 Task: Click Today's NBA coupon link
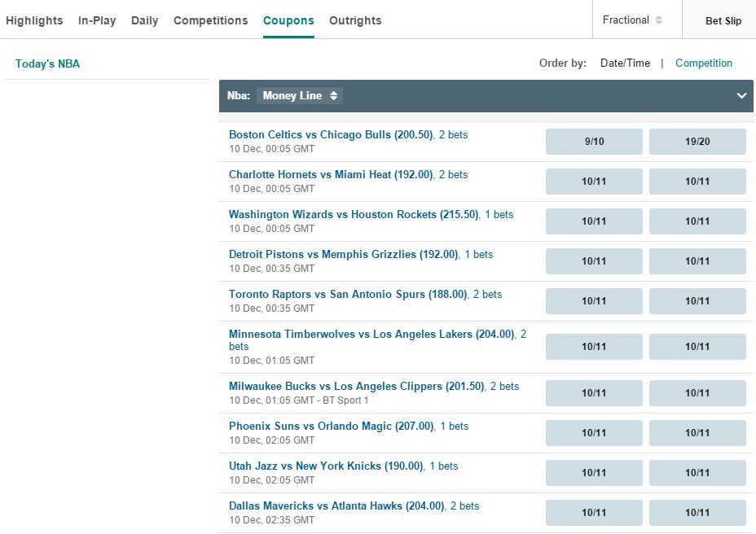[47, 63]
